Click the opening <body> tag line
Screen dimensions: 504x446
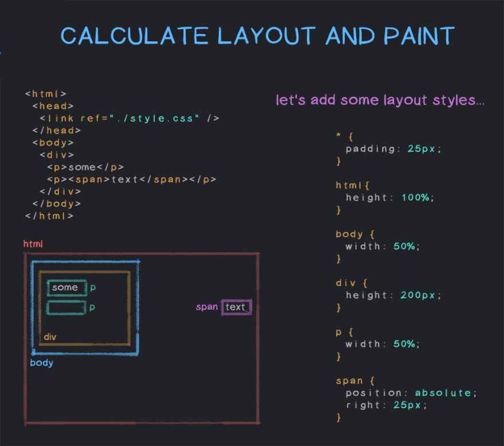coord(53,143)
